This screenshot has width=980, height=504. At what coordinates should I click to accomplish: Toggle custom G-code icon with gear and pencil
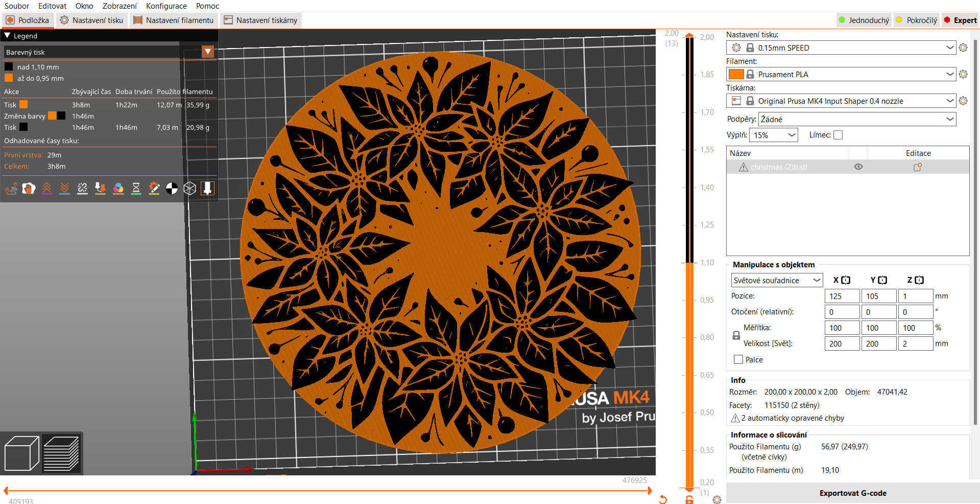tap(154, 189)
